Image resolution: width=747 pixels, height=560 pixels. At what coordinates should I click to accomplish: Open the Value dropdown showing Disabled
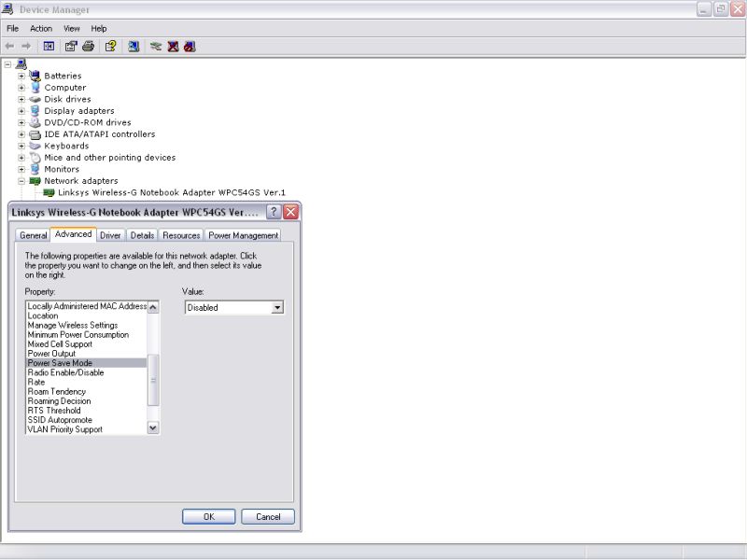tap(277, 308)
